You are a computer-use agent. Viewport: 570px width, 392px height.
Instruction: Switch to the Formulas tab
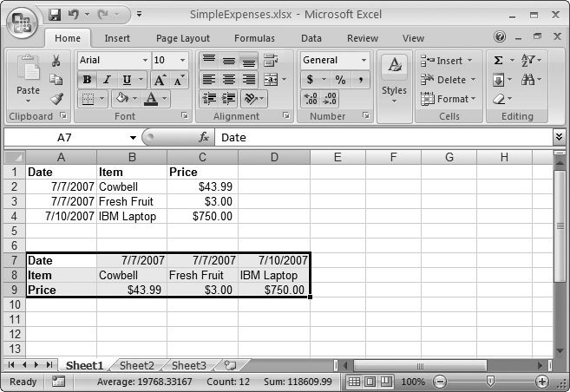[x=254, y=38]
